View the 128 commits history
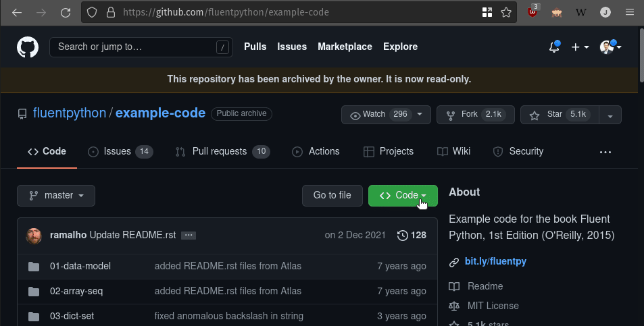This screenshot has width=644, height=326. 412,235
